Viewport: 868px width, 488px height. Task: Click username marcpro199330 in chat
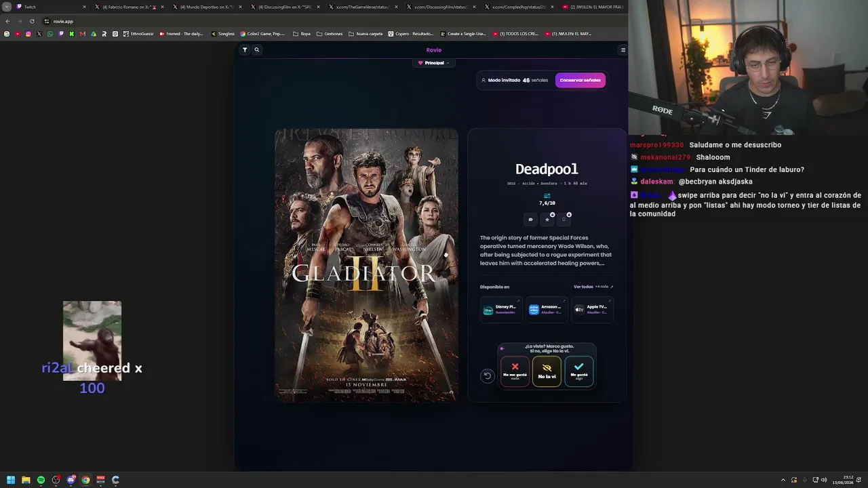657,145
